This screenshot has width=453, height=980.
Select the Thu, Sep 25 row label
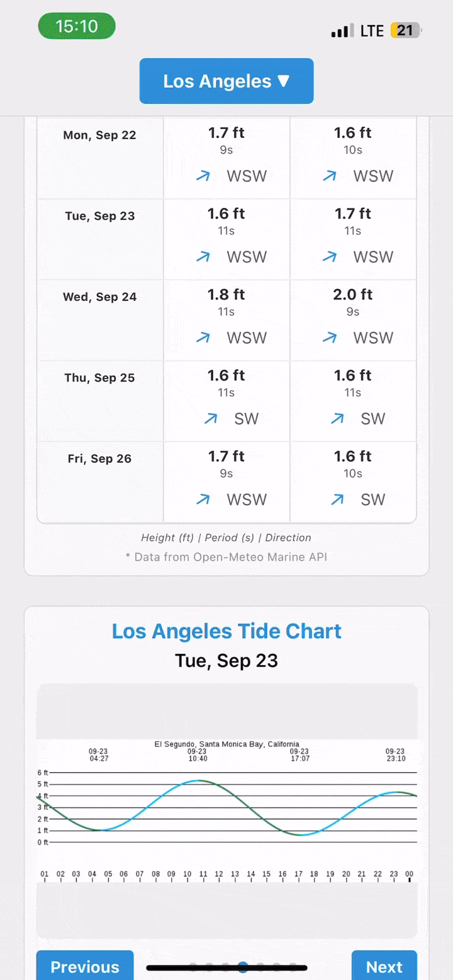coord(99,378)
